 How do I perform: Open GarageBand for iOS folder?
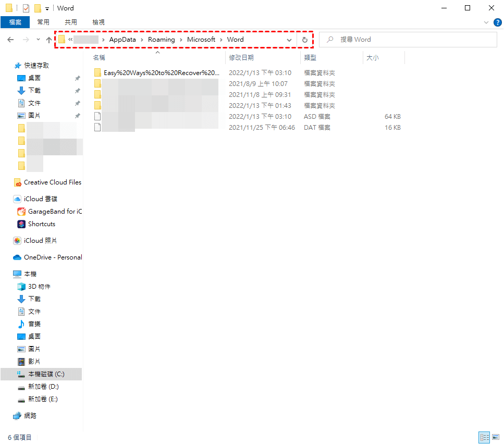click(x=55, y=212)
